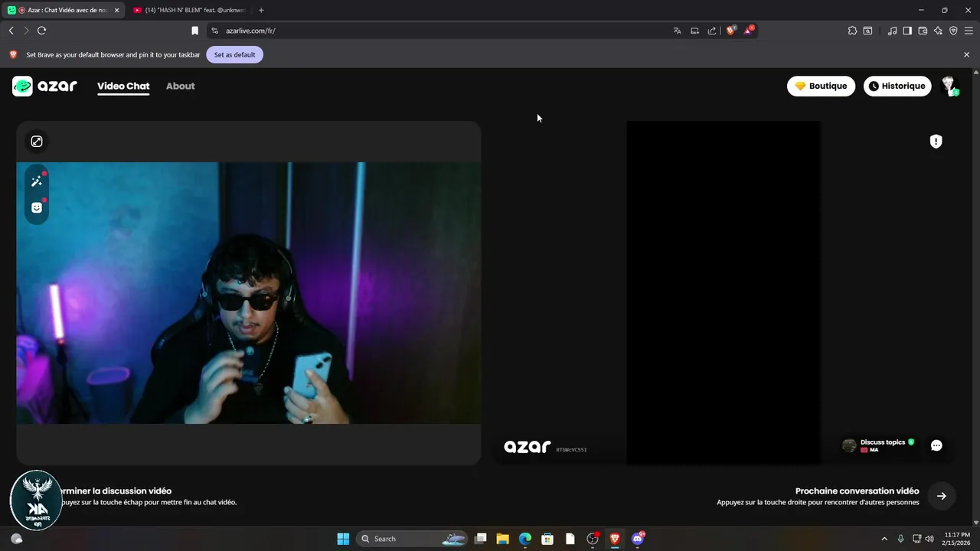Click the bookmark icon in address bar
Screen dimensions: 980x551
[x=194, y=31]
